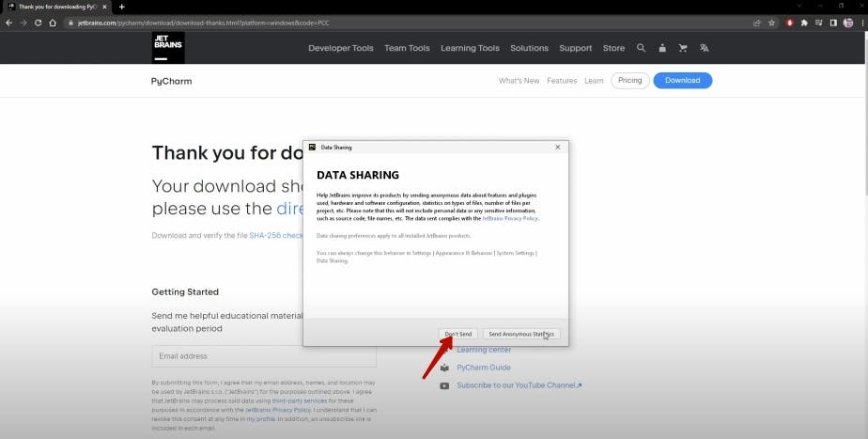Open Support menu
The width and height of the screenshot is (868, 439).
pyautogui.click(x=576, y=48)
